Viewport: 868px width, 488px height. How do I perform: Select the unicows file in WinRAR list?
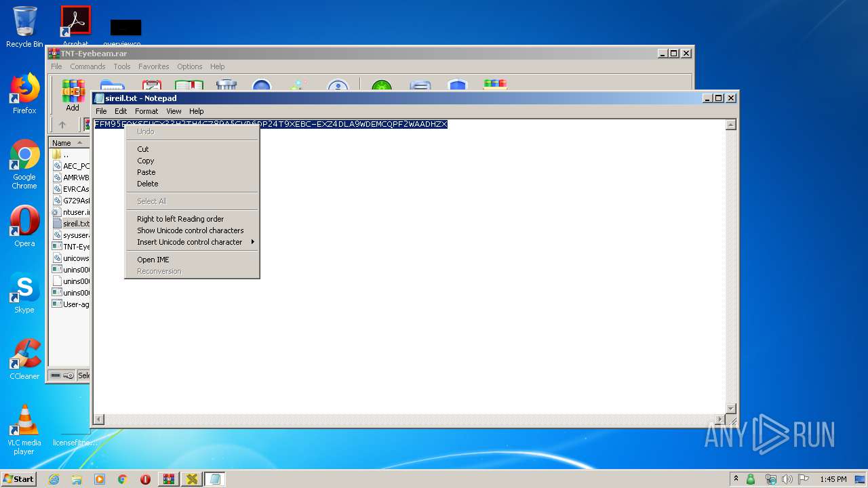coord(71,258)
